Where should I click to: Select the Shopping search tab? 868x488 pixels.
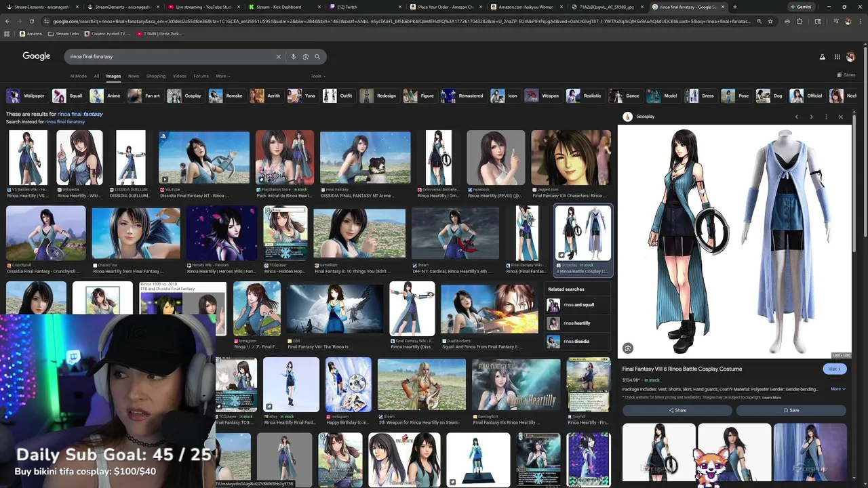pyautogui.click(x=156, y=76)
